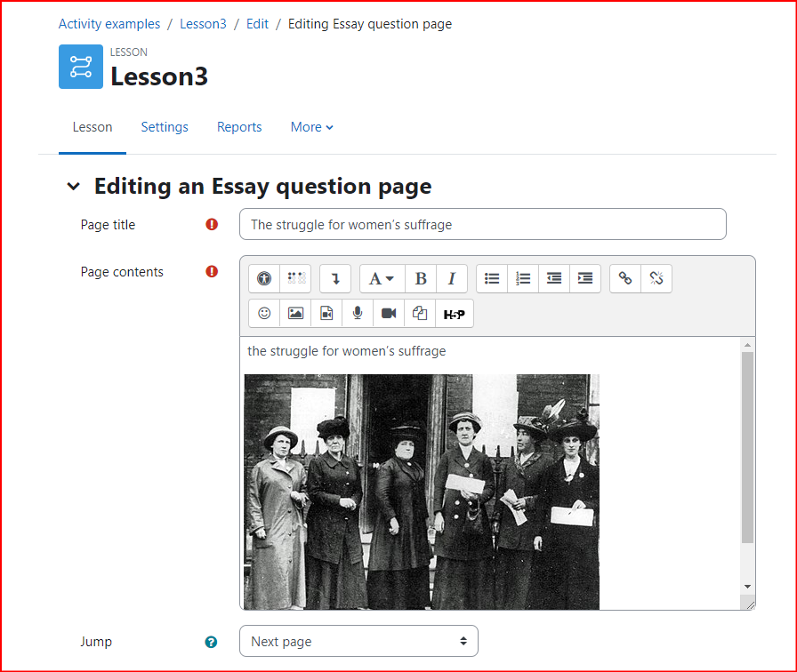Click the Page title input field
This screenshot has width=797, height=672.
pyautogui.click(x=483, y=224)
